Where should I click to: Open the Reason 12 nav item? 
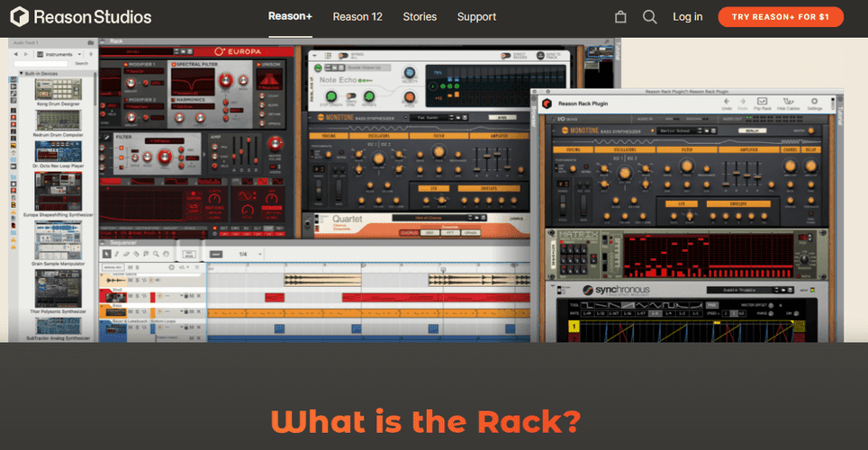coord(357,16)
